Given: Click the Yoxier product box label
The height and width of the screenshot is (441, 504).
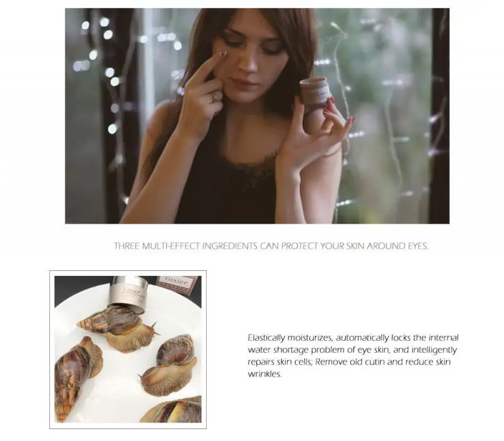Looking at the screenshot, I should pos(176,283).
